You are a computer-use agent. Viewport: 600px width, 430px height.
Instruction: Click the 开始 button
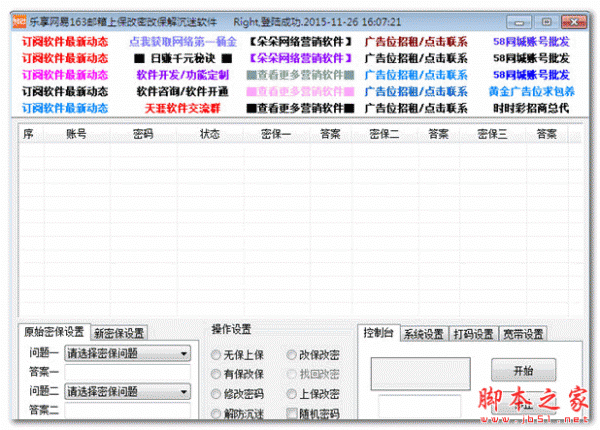pos(523,370)
